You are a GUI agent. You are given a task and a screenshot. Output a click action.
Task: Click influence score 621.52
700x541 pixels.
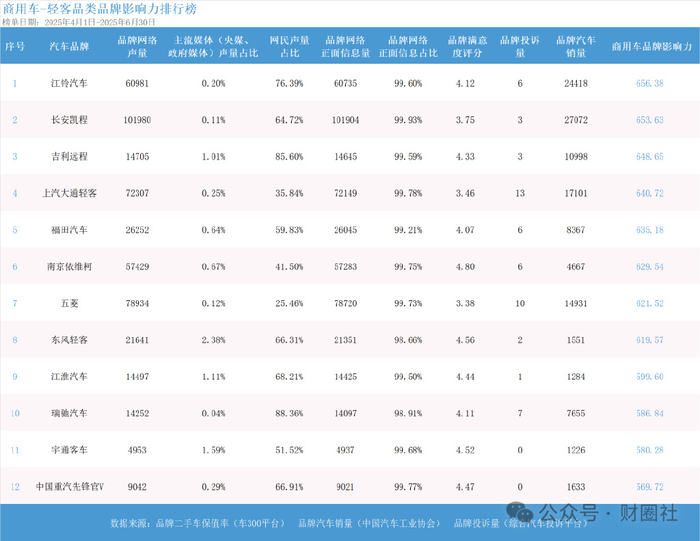click(x=650, y=303)
